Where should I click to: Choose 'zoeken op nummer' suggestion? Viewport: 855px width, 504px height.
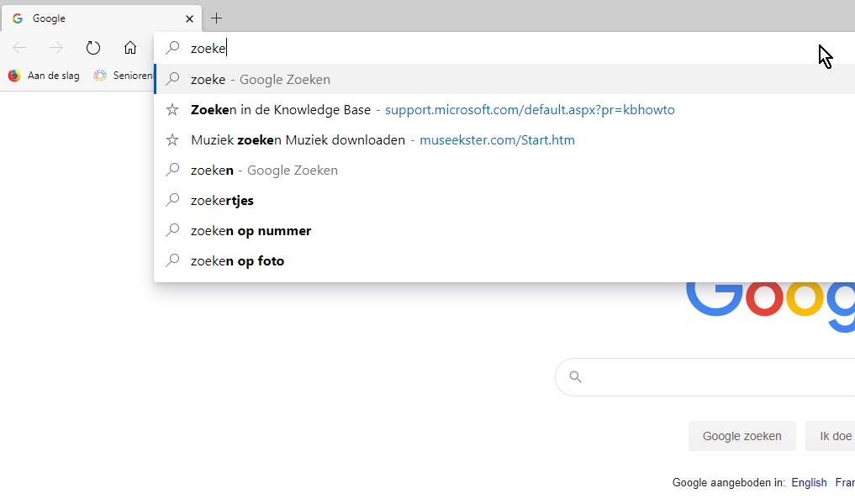coord(251,231)
